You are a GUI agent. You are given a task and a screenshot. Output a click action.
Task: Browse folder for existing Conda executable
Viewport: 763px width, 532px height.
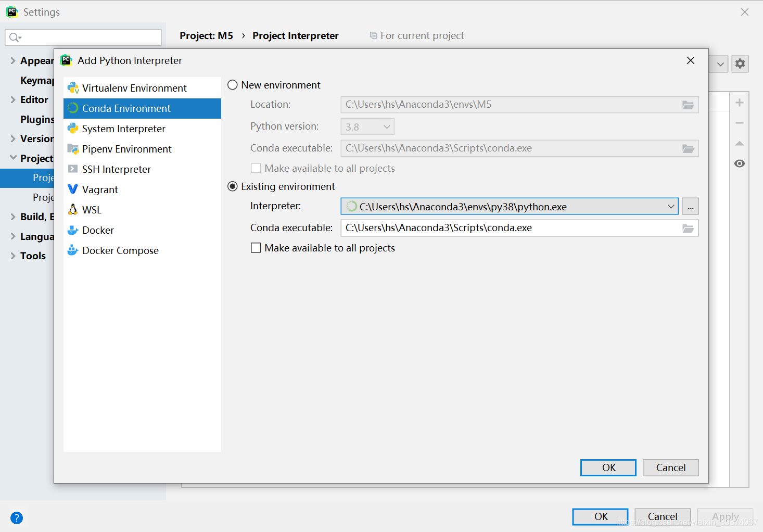pos(688,228)
